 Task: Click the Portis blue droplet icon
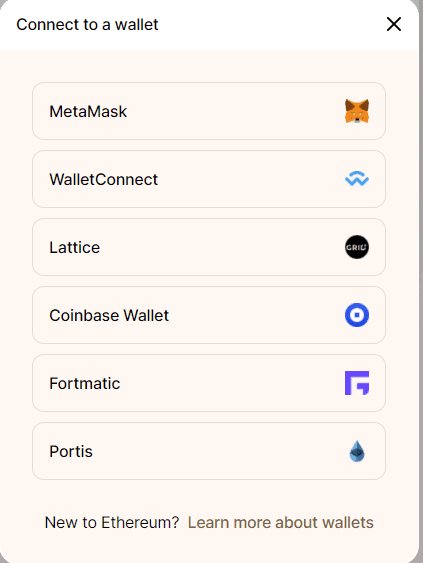click(357, 451)
